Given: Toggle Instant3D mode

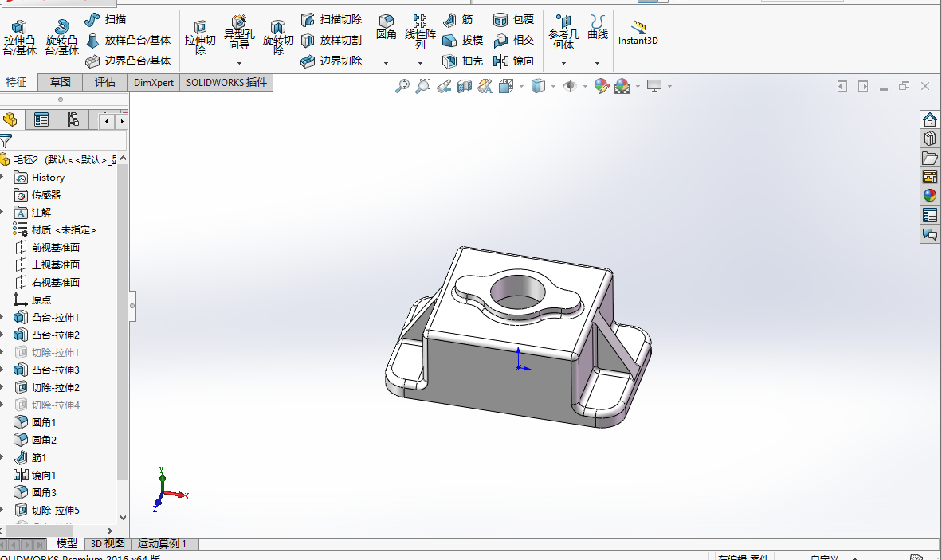Looking at the screenshot, I should pyautogui.click(x=638, y=33).
